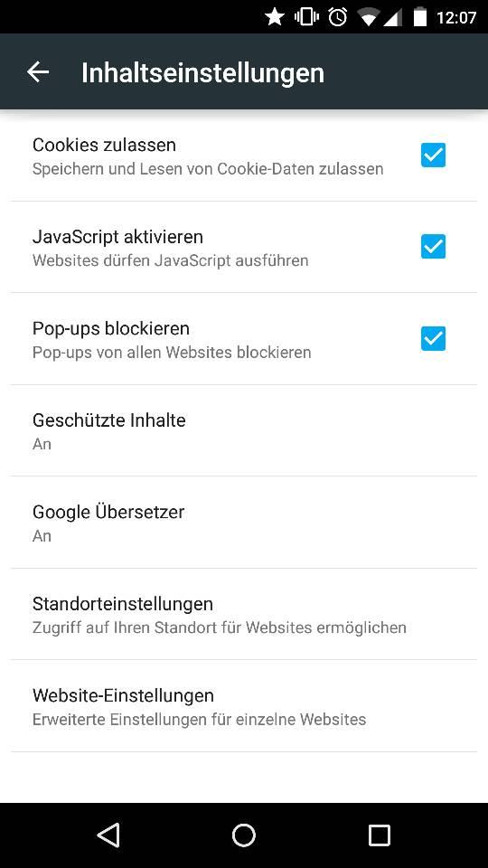
Task: Tap the battery icon in the status bar
Action: click(420, 17)
